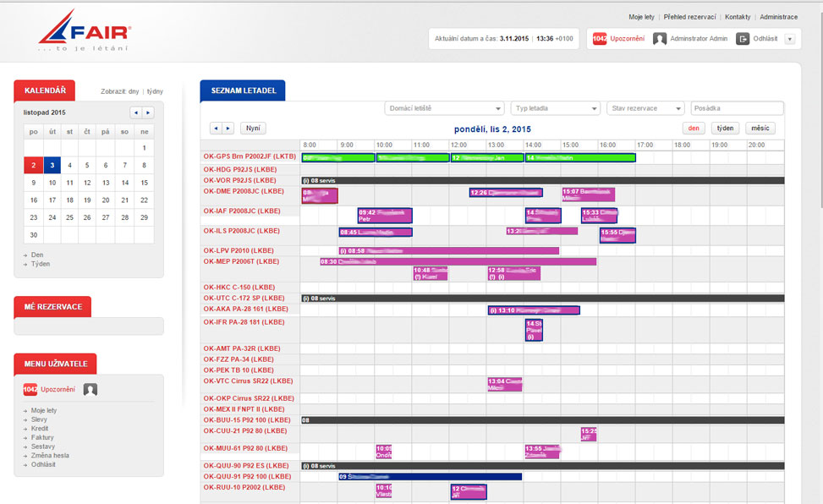Click the Posádka input field
The height and width of the screenshot is (504, 823).
click(x=737, y=108)
